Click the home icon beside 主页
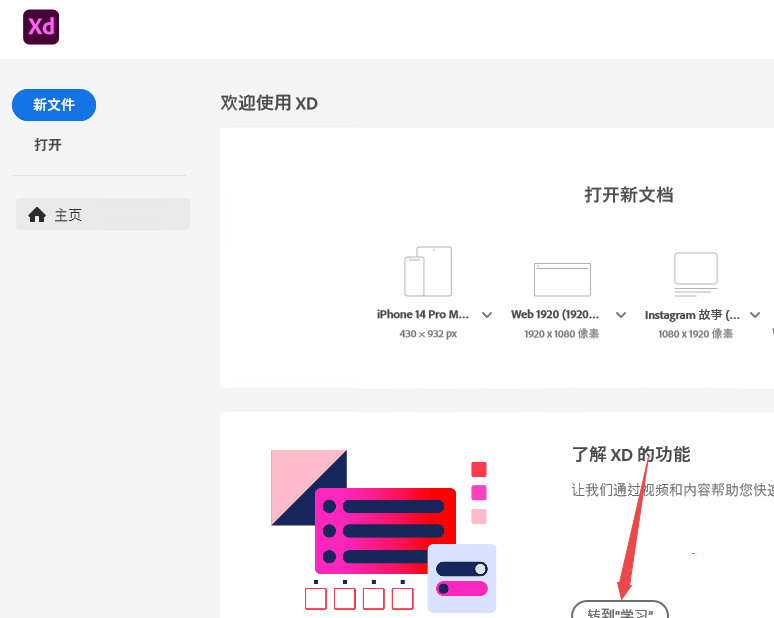Image resolution: width=774 pixels, height=618 pixels. [37, 215]
